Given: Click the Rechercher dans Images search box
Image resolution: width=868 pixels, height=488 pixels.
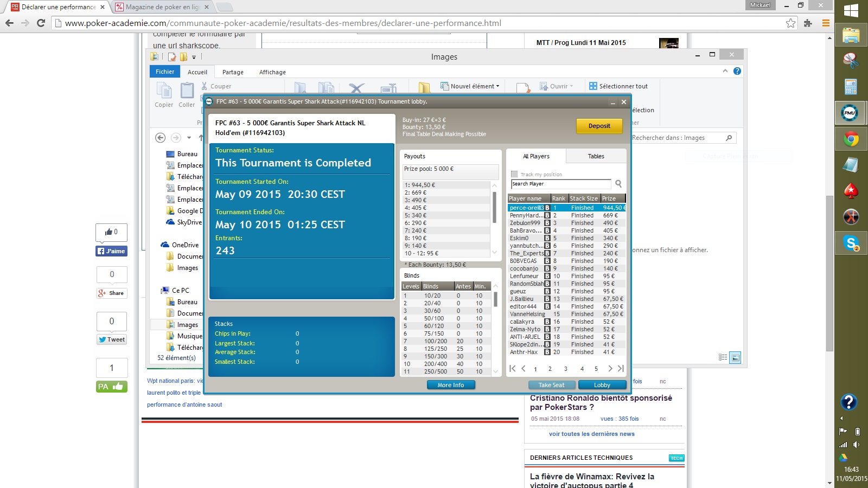Looking at the screenshot, I should (682, 138).
